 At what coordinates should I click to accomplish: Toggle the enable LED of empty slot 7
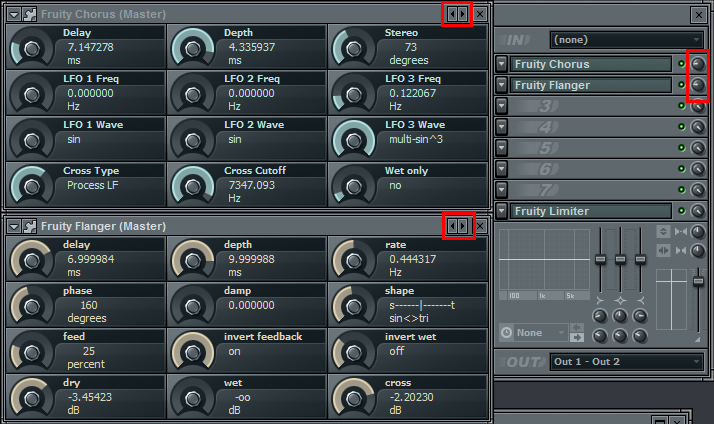click(682, 189)
